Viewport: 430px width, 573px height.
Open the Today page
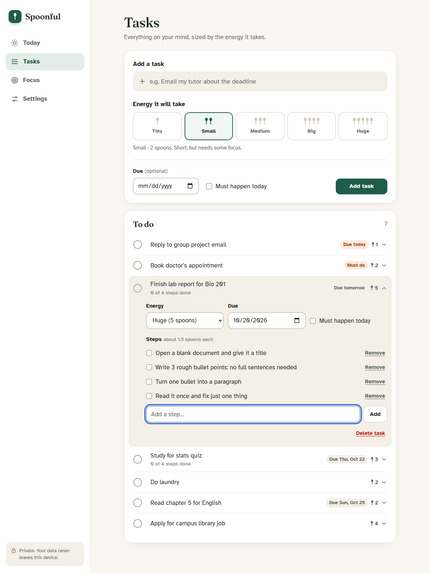(45, 43)
